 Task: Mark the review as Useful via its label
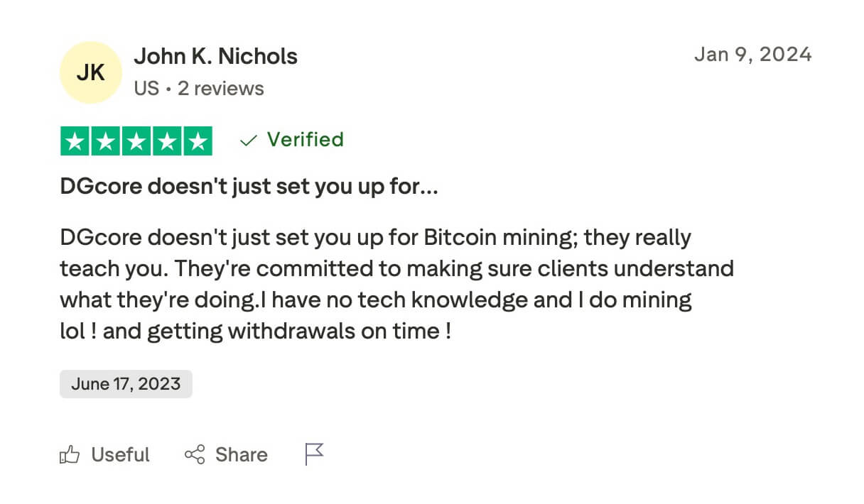click(x=120, y=454)
